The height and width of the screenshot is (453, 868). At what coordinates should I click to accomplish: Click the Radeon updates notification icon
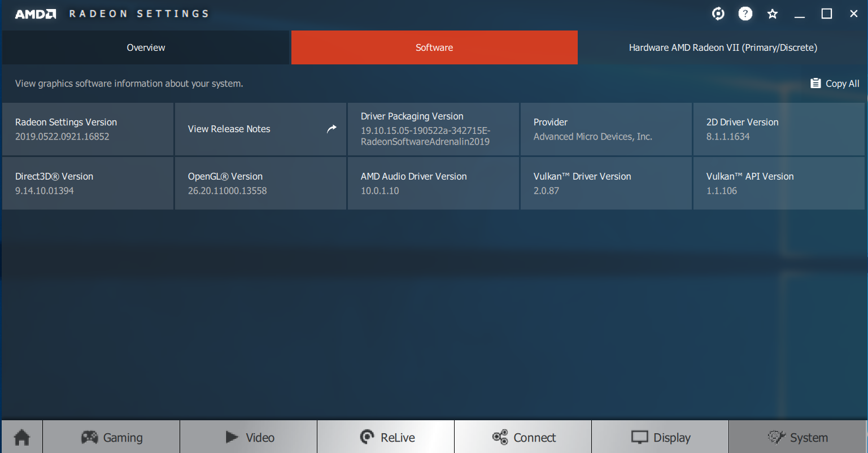pos(718,14)
